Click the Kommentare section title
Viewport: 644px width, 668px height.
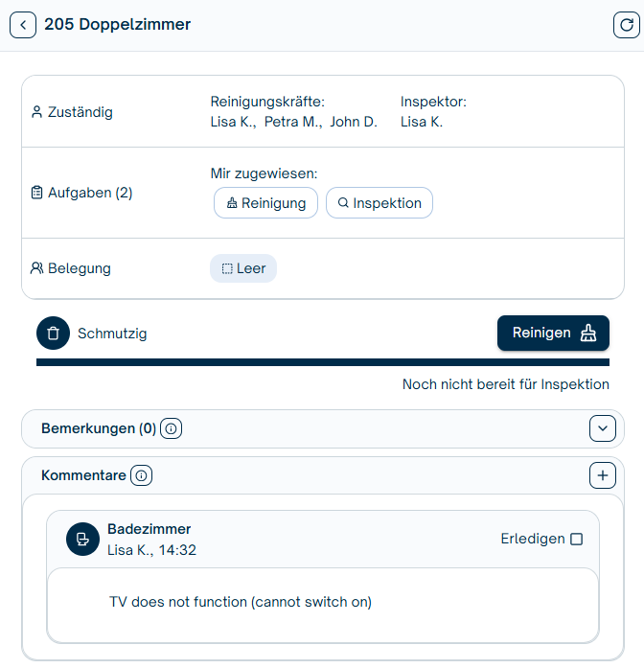point(82,475)
